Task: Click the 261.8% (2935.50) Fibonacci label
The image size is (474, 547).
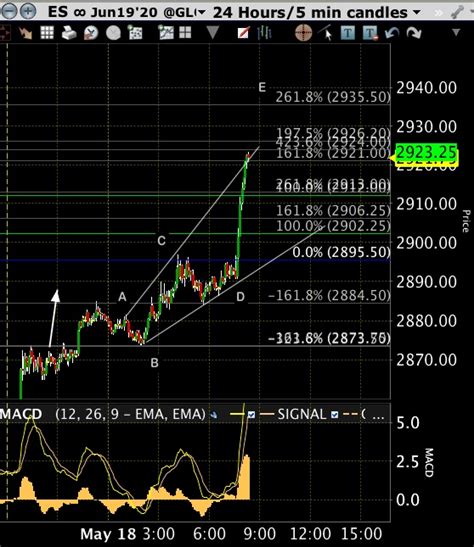Action: (333, 97)
